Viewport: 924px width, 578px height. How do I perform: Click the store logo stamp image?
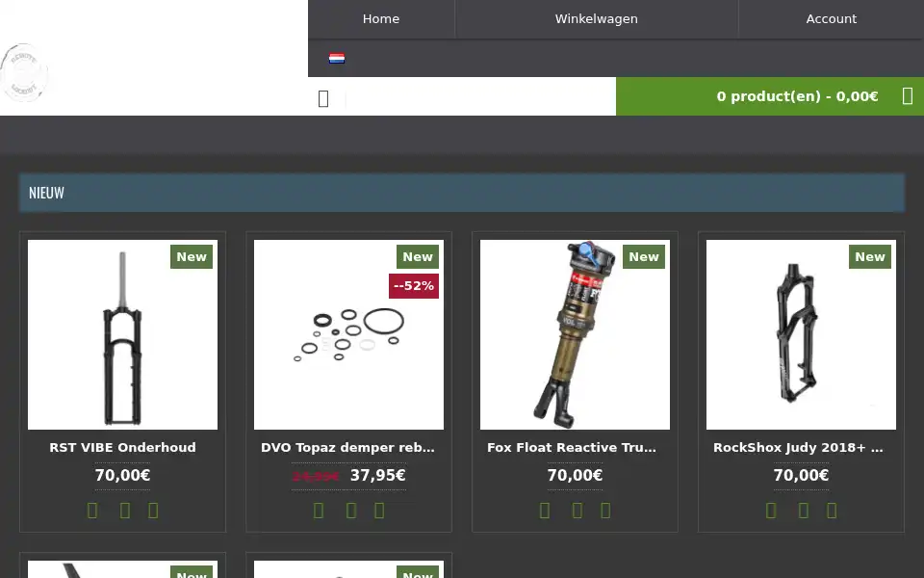tap(23, 72)
